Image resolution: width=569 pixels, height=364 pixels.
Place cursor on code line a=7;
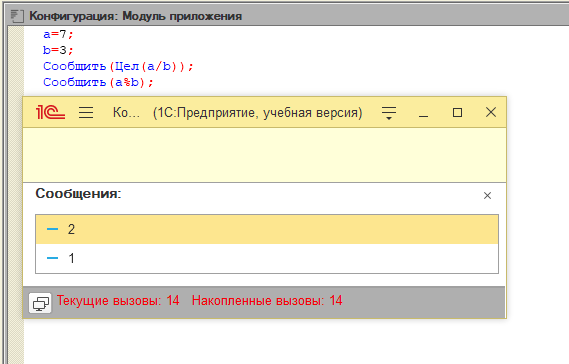pyautogui.click(x=58, y=34)
